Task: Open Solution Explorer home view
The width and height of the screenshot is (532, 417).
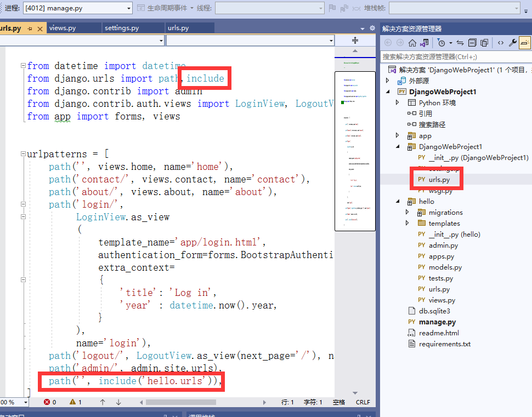Action: tap(412, 43)
